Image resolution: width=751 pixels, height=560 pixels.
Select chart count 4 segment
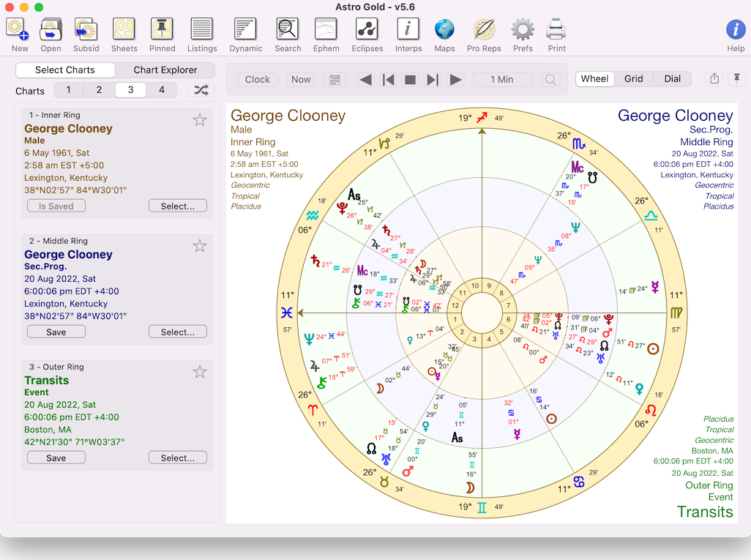pyautogui.click(x=162, y=90)
